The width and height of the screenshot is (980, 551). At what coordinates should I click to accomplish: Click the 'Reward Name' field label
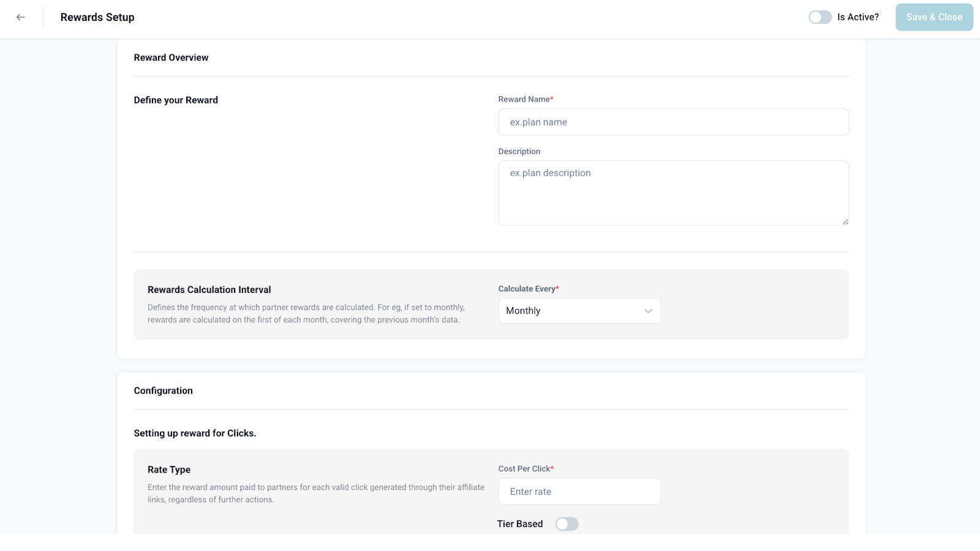coord(524,99)
